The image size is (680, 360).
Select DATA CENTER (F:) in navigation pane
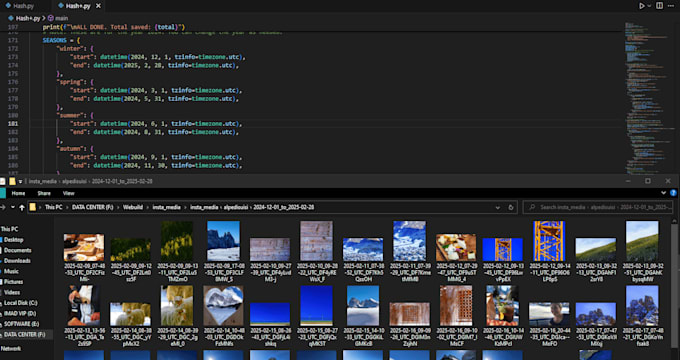point(24,334)
